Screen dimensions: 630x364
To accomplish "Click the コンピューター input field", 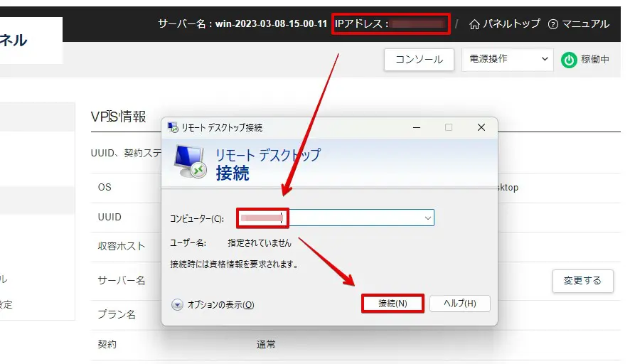I will (x=335, y=218).
